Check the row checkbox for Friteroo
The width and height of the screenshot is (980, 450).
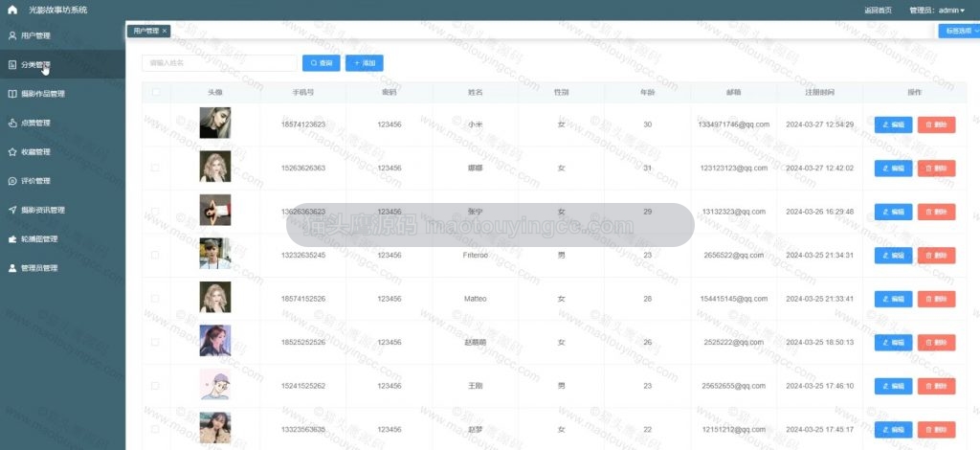[x=155, y=255]
